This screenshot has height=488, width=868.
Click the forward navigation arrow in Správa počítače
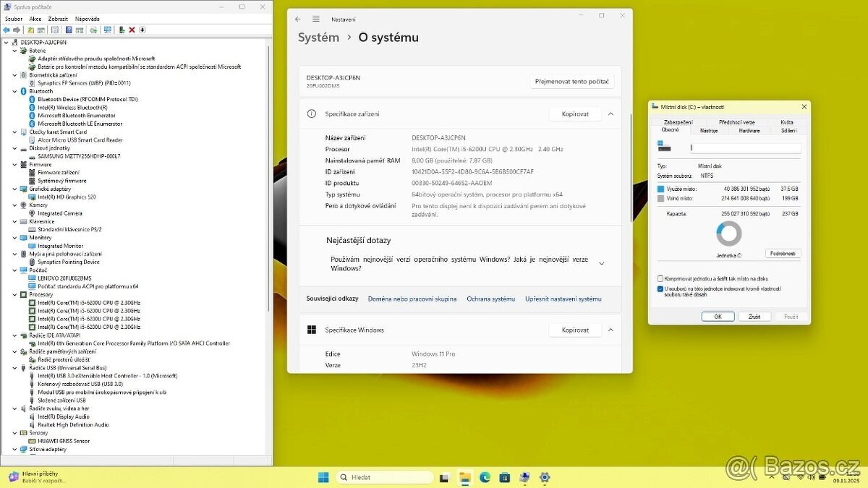[17, 30]
